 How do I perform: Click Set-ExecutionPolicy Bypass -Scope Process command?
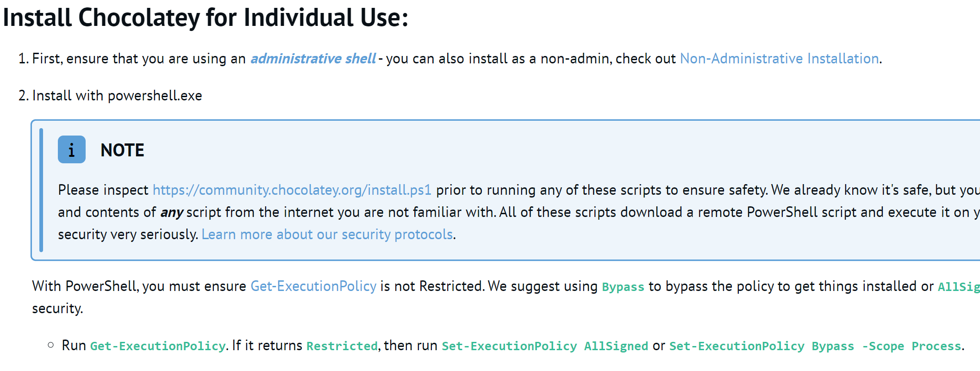(815, 346)
